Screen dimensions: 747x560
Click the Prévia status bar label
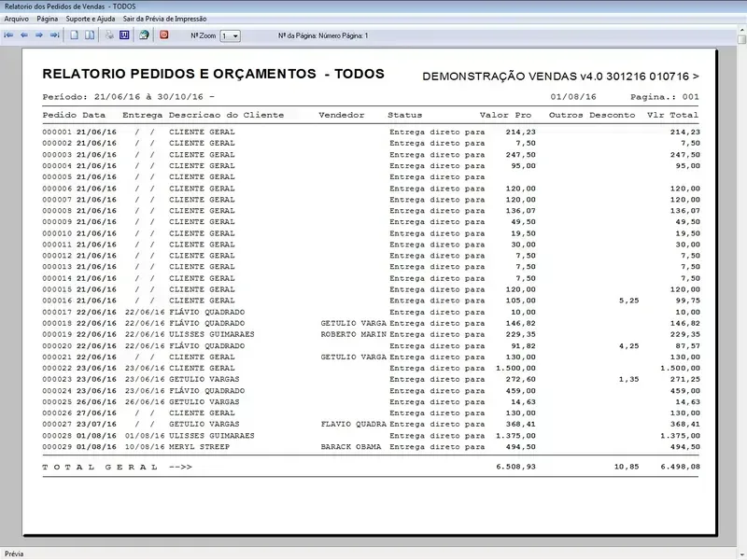pyautogui.click(x=16, y=553)
